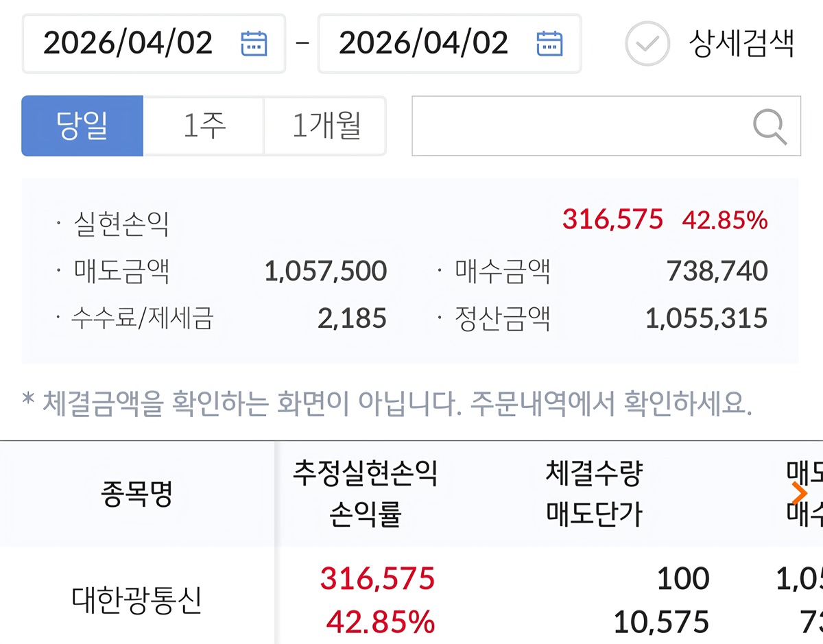This screenshot has height=644, width=823.
Task: Select the 1개월 period tab
Action: coord(326,126)
